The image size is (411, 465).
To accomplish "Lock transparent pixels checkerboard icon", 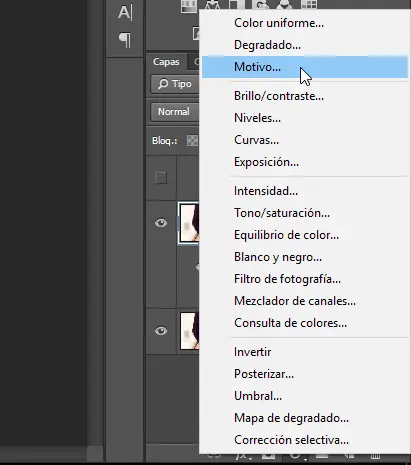I will coord(192,141).
